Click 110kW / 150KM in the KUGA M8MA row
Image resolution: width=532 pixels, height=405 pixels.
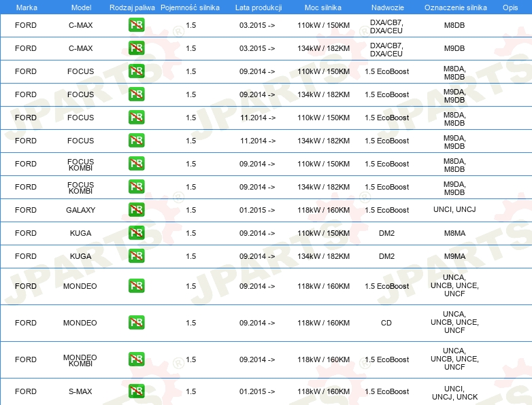(323, 233)
